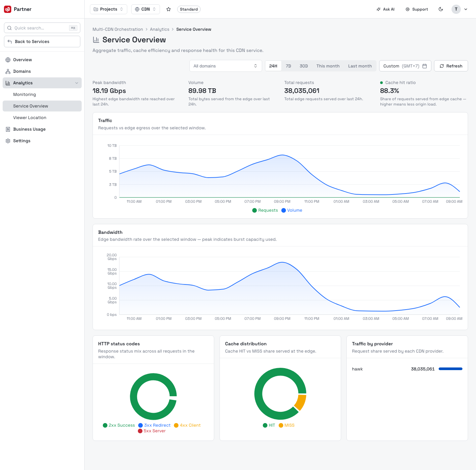Click the Analytics breadcrumb link
476x470 pixels.
pyautogui.click(x=160, y=29)
